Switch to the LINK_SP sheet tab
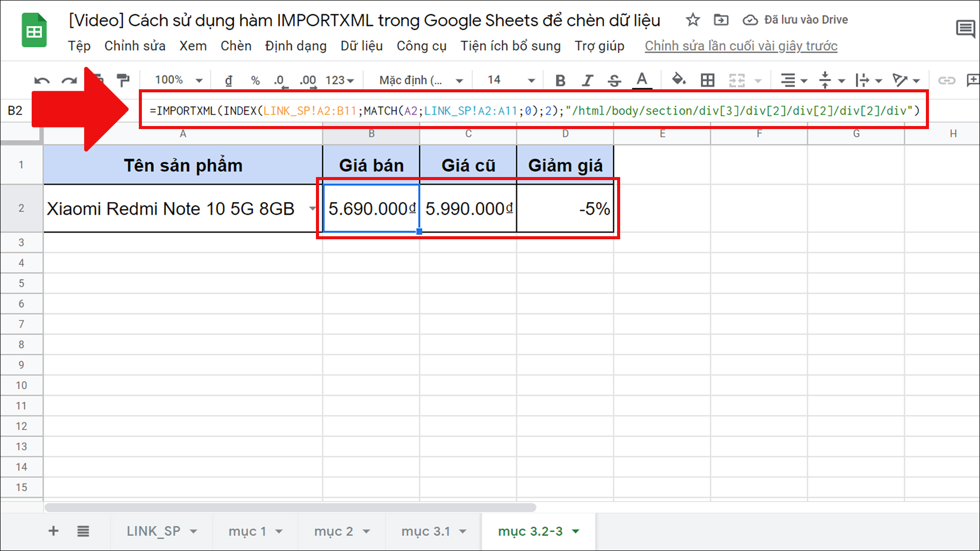 (153, 531)
